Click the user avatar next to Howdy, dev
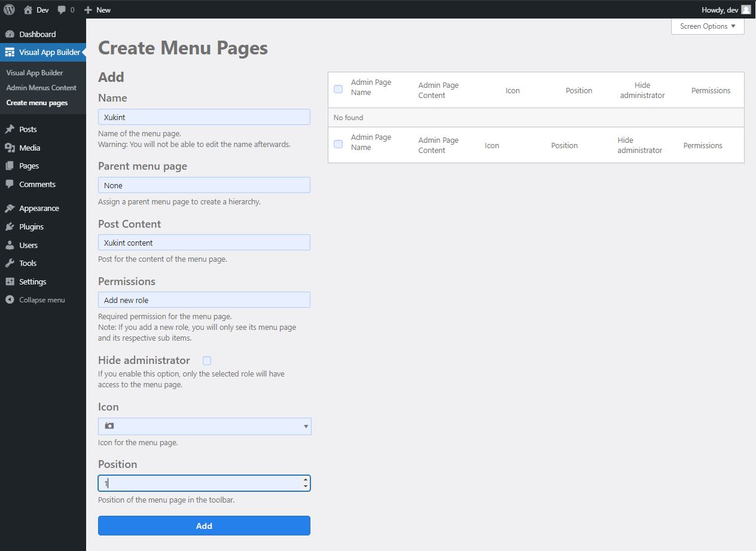The width and height of the screenshot is (756, 551). click(x=746, y=10)
